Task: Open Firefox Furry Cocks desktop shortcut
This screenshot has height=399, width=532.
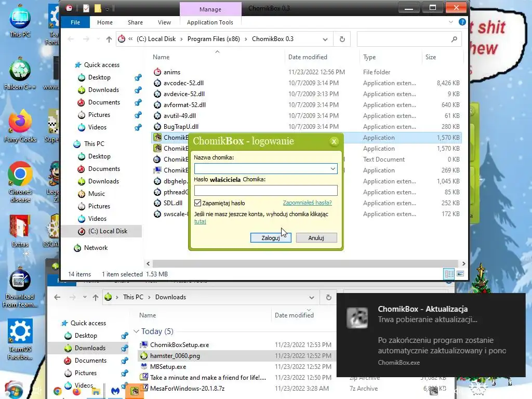Action: pyautogui.click(x=20, y=126)
